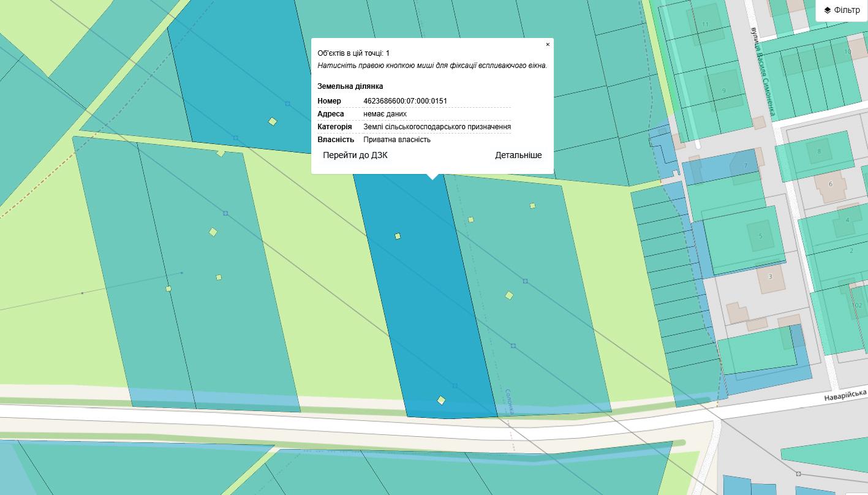
Task: Click the Приватна власність ownership value
Action: (396, 140)
